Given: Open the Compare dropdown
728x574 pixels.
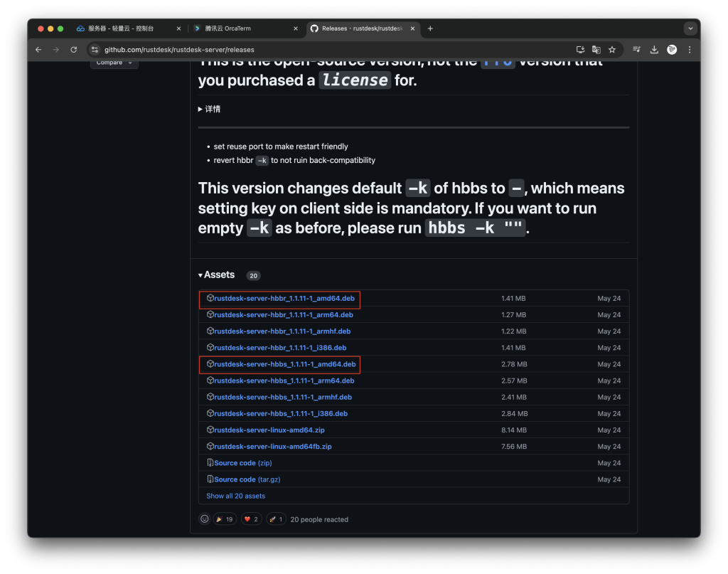Looking at the screenshot, I should click(114, 63).
